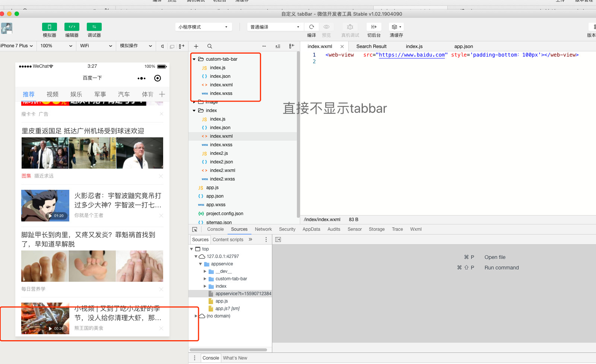Click the preview eye icon
Screen dimensions: 596x364
tap(326, 27)
